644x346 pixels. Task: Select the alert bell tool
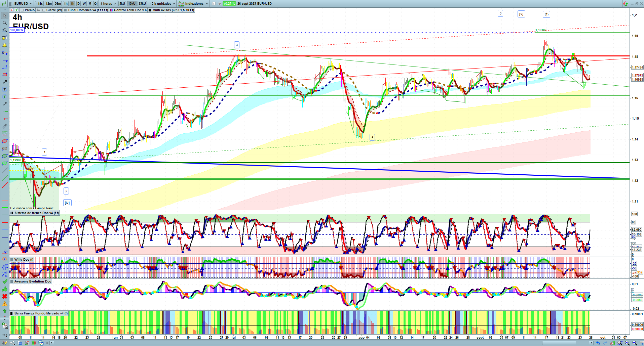click(x=5, y=45)
